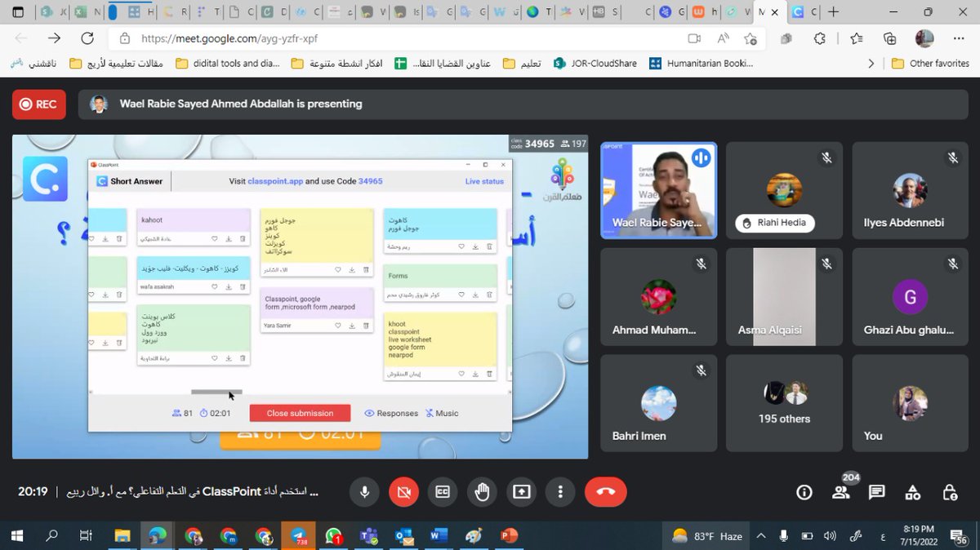Open a new browser tab

pyautogui.click(x=833, y=12)
